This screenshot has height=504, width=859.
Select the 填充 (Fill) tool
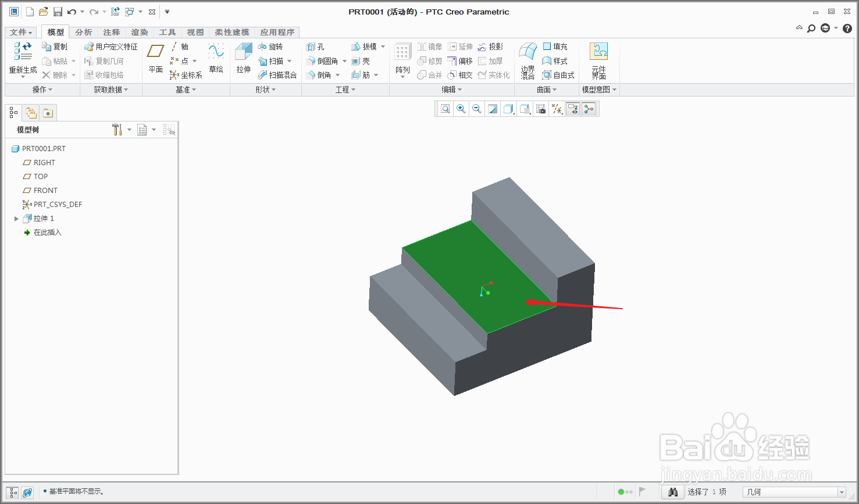click(555, 47)
